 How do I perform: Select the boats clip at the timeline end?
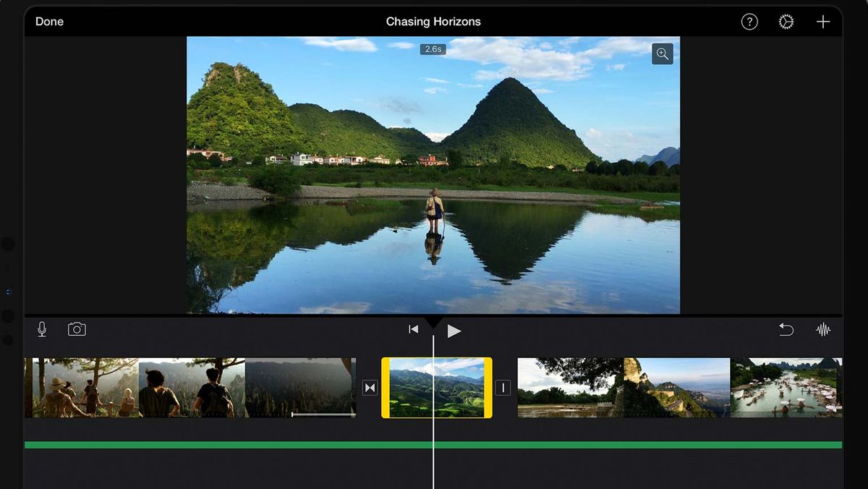(788, 387)
